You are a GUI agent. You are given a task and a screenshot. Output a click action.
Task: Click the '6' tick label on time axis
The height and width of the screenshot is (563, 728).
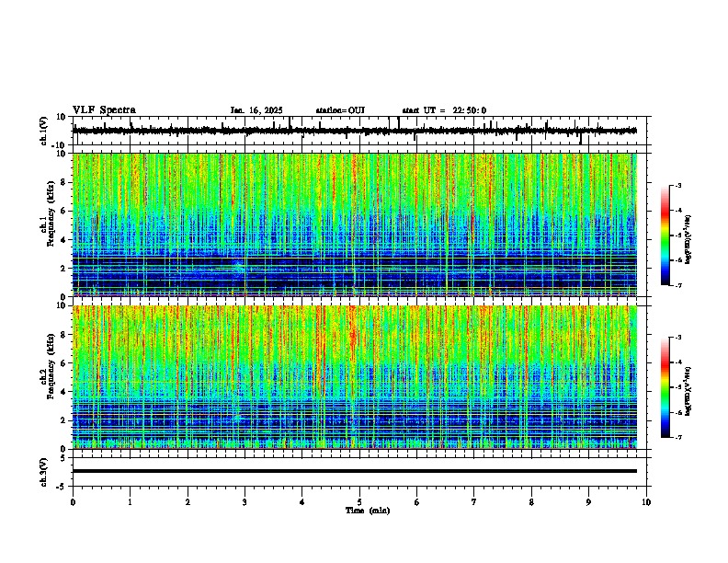tap(416, 502)
